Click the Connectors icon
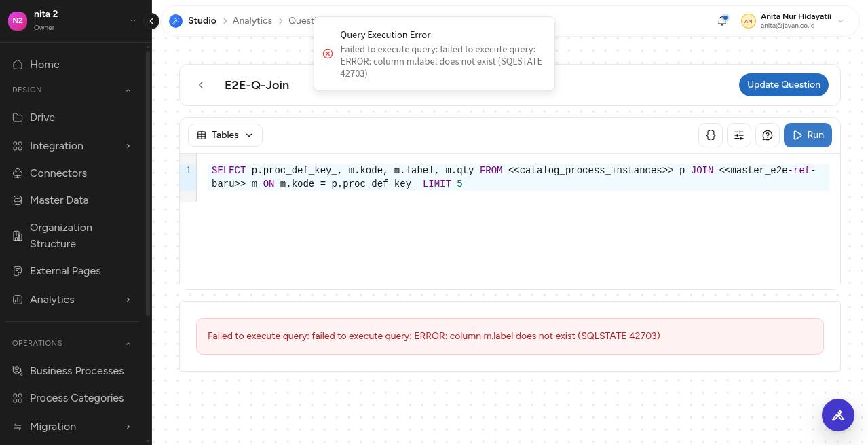This screenshot has width=868, height=445. click(18, 173)
